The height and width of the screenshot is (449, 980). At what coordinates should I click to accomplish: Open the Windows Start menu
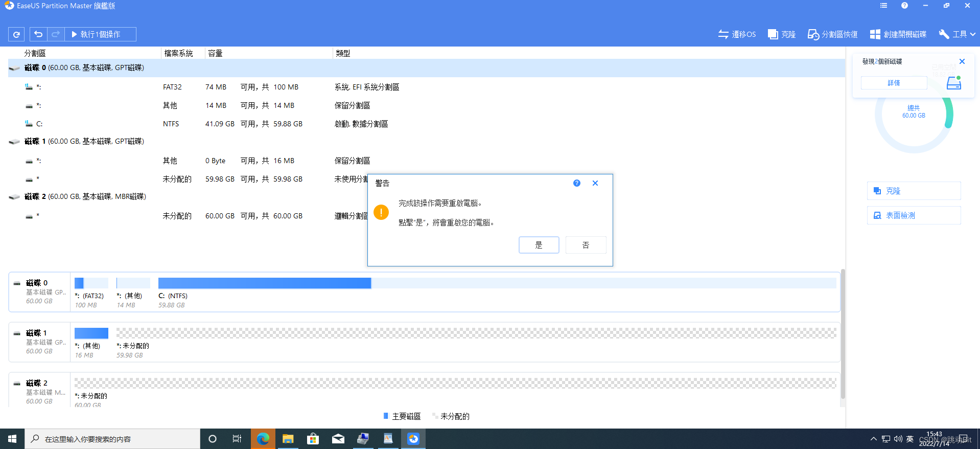click(x=12, y=439)
